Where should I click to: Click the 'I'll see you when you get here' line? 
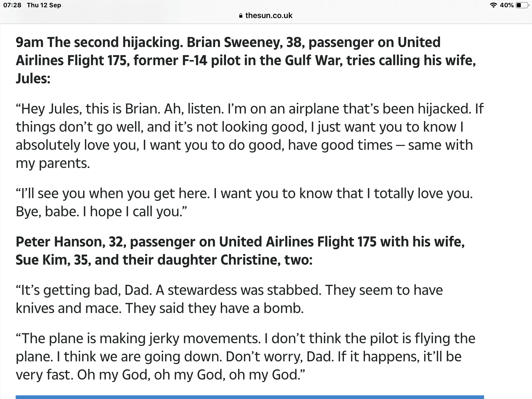pyautogui.click(x=244, y=194)
